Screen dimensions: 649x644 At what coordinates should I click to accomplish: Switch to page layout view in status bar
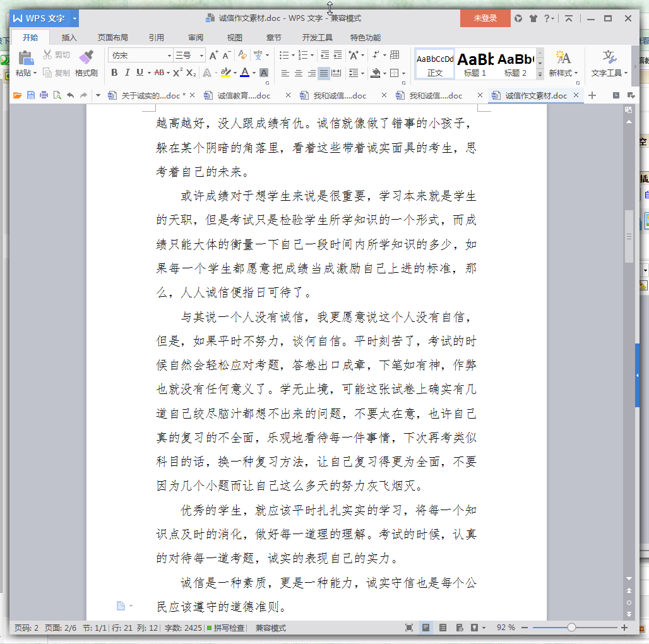(426, 628)
